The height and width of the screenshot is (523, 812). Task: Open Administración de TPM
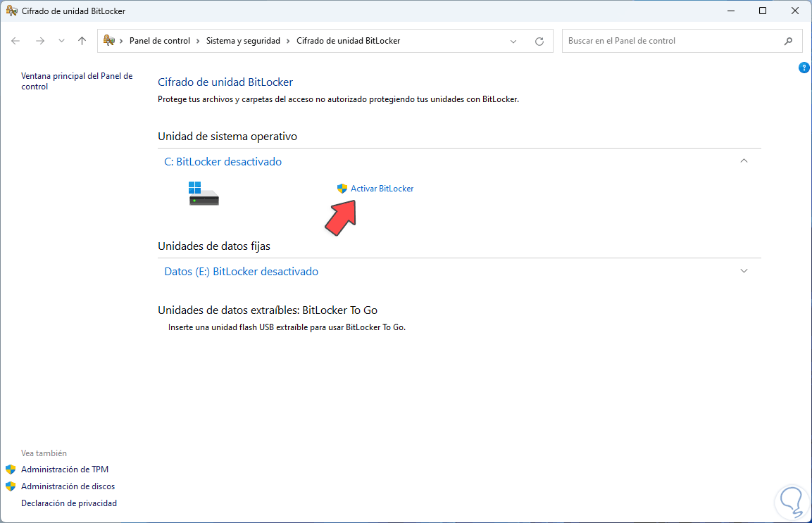pyautogui.click(x=65, y=469)
